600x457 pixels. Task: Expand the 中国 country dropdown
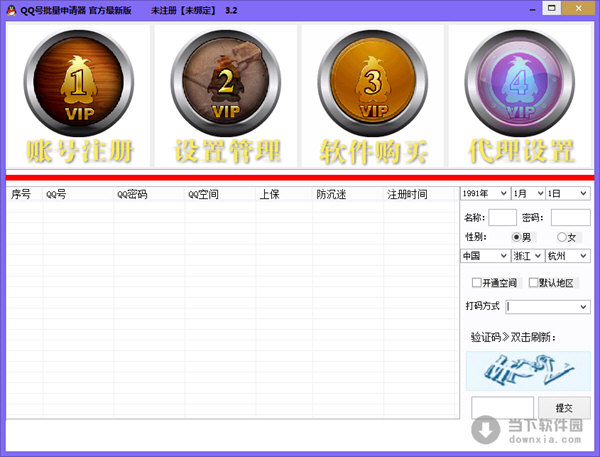pyautogui.click(x=485, y=256)
